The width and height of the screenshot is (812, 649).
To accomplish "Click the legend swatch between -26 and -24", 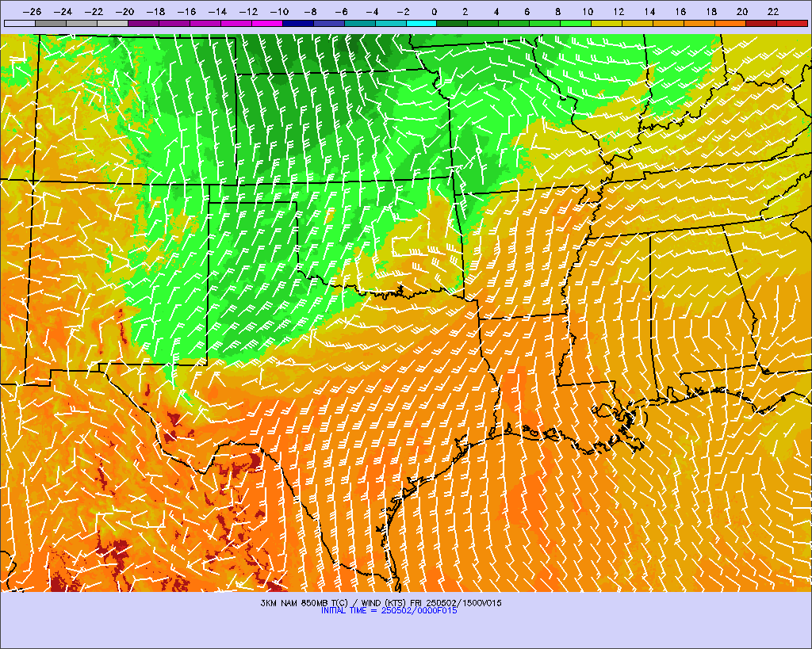I will pos(51,23).
